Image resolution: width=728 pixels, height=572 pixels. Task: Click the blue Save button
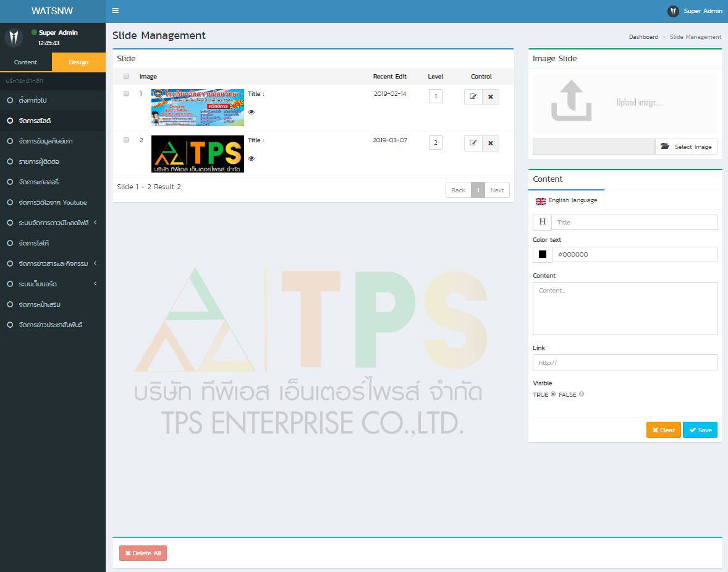click(700, 430)
